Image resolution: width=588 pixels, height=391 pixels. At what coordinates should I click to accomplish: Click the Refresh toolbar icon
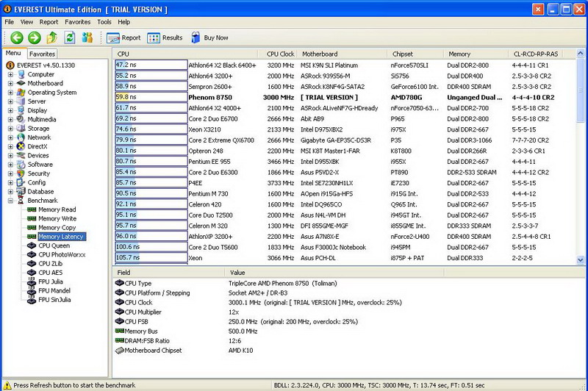(70, 37)
